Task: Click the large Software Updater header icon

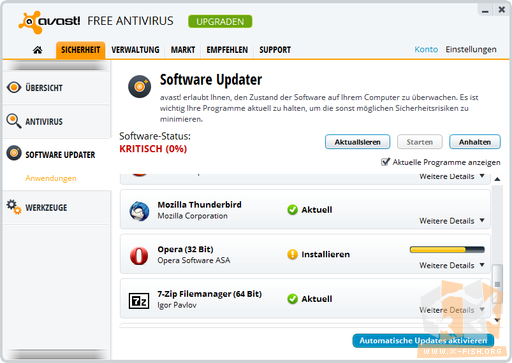Action: point(140,87)
